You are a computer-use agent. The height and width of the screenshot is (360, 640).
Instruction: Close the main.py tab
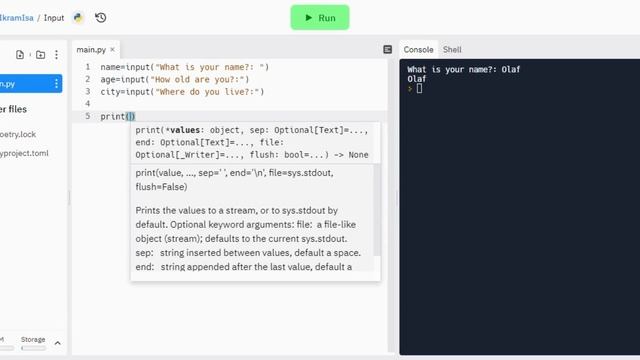pos(112,49)
